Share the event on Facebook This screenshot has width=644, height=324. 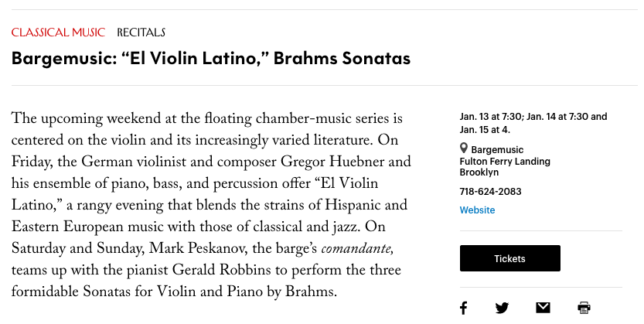463,308
